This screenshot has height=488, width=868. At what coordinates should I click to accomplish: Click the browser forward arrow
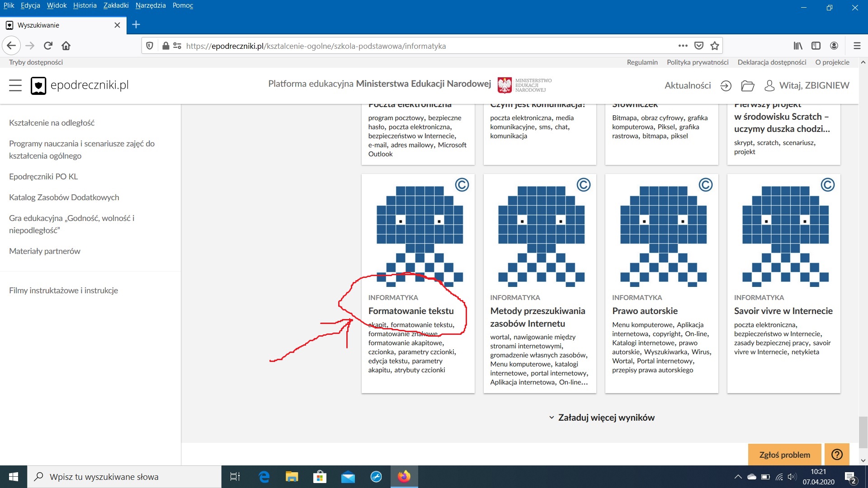tap(30, 46)
